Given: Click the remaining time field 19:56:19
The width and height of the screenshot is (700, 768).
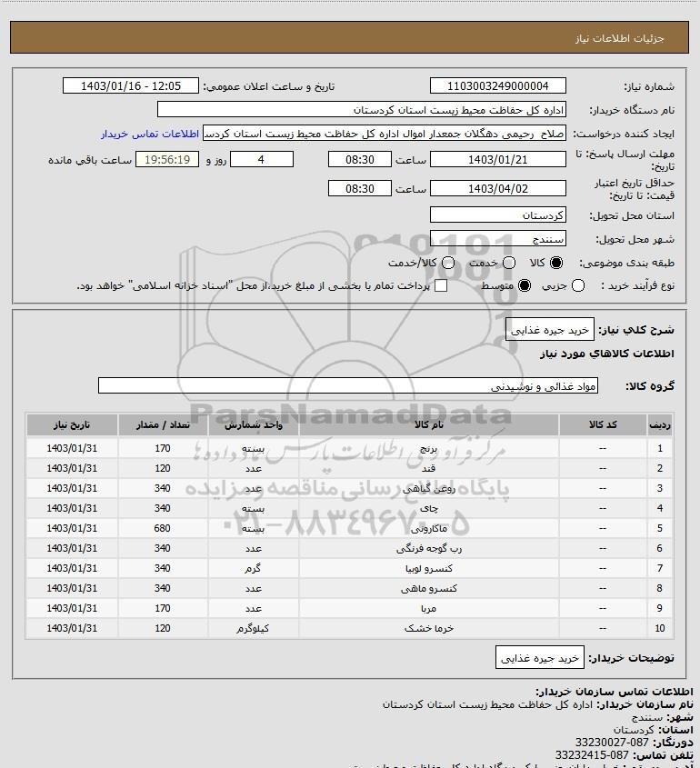Looking at the screenshot, I should pos(167,160).
